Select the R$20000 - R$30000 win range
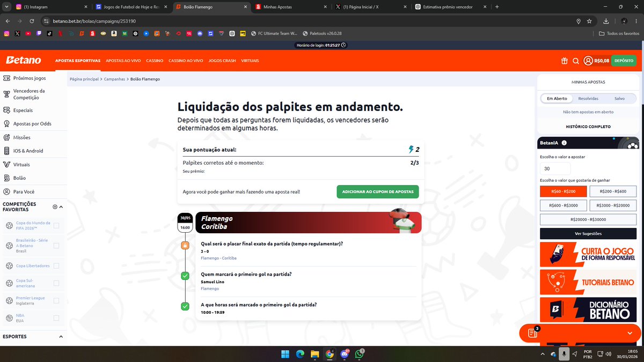This screenshot has width=644, height=362. click(588, 219)
